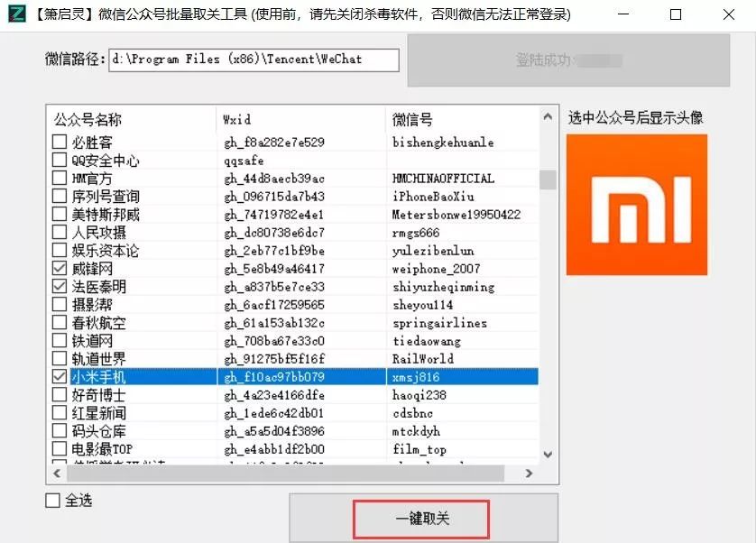Select the iPhoneBaoXiu WeChat ID cell
This screenshot has height=543, width=756.
pos(433,197)
